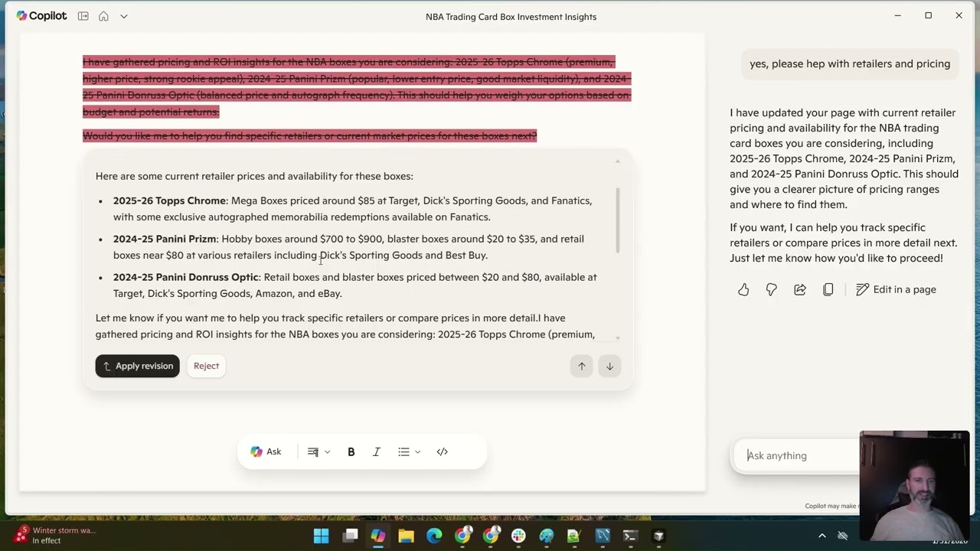Click the Copilot taskbar icon
This screenshot has width=980, height=551.
pos(378,536)
